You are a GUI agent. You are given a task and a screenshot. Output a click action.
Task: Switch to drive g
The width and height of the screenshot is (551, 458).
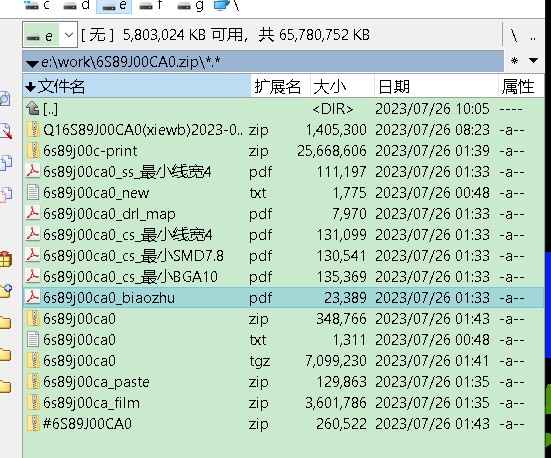tap(190, 6)
